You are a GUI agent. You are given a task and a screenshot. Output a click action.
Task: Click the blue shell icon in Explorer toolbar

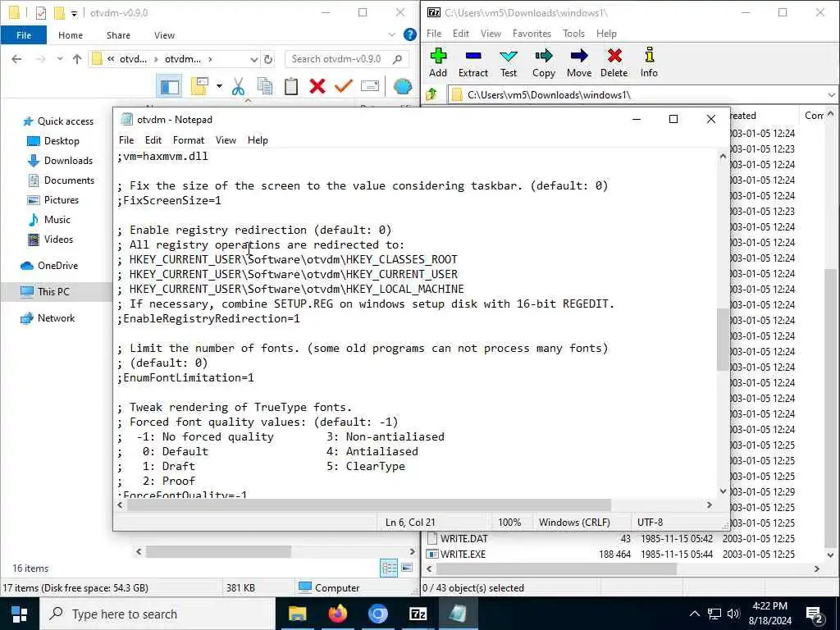402,85
